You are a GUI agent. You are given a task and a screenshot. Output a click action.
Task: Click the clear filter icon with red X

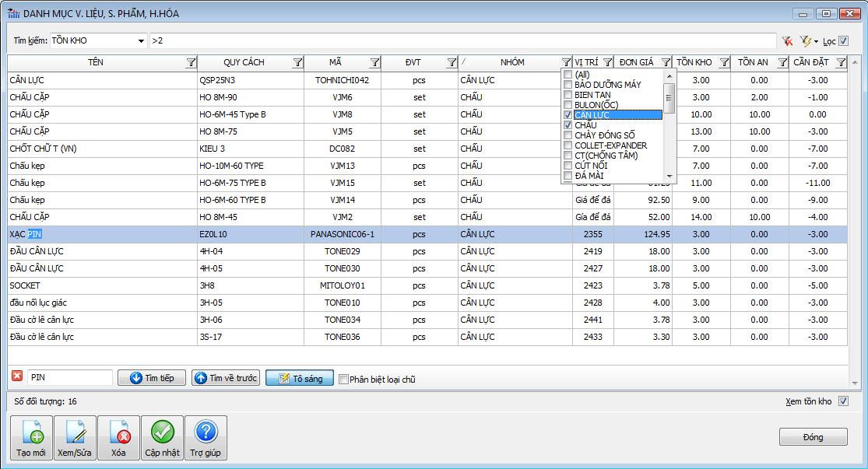click(788, 41)
